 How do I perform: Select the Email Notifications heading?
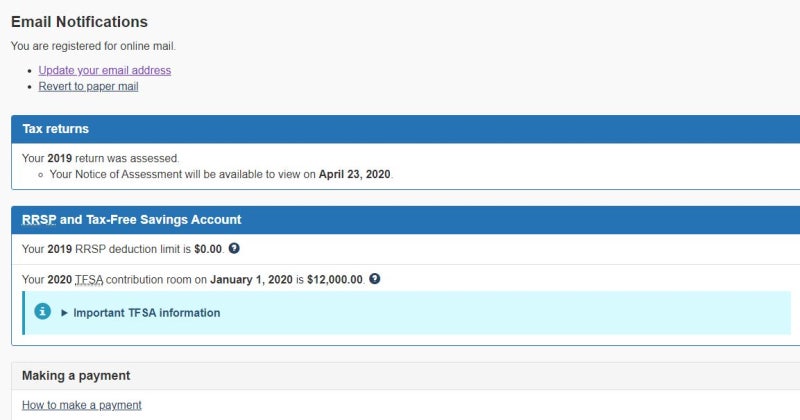click(79, 22)
